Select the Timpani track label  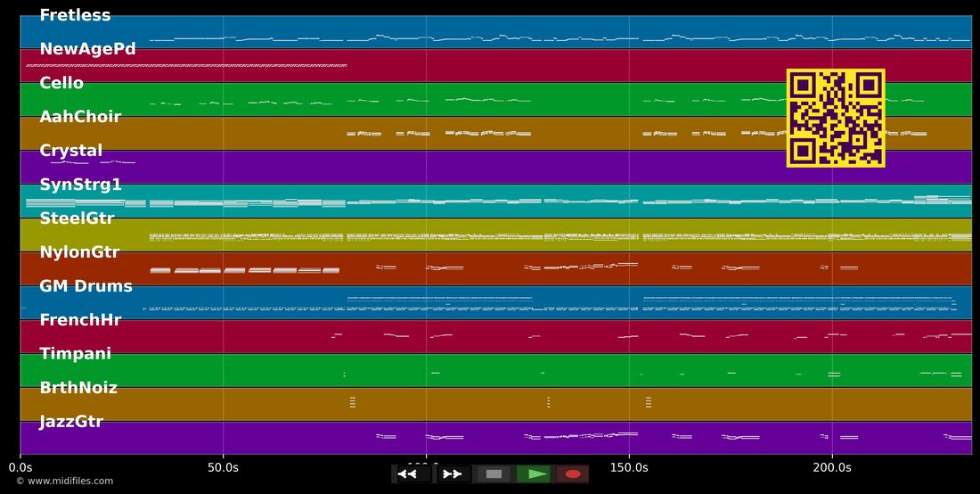[75, 353]
